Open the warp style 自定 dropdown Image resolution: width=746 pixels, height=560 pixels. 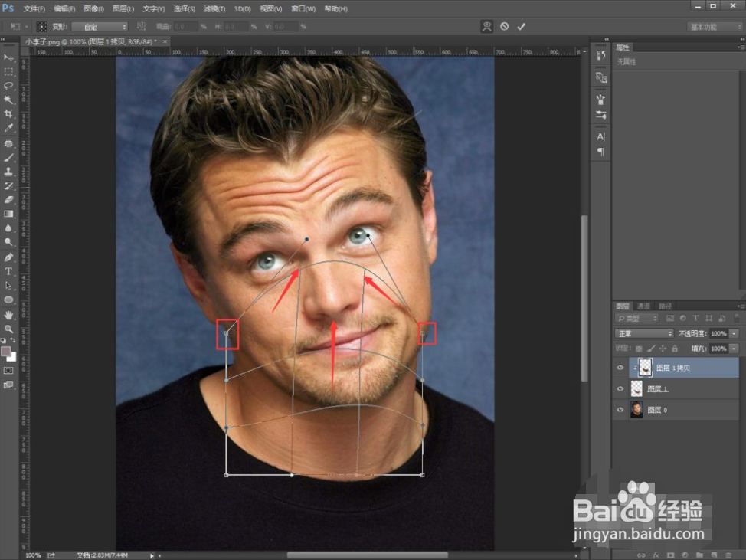click(x=100, y=27)
